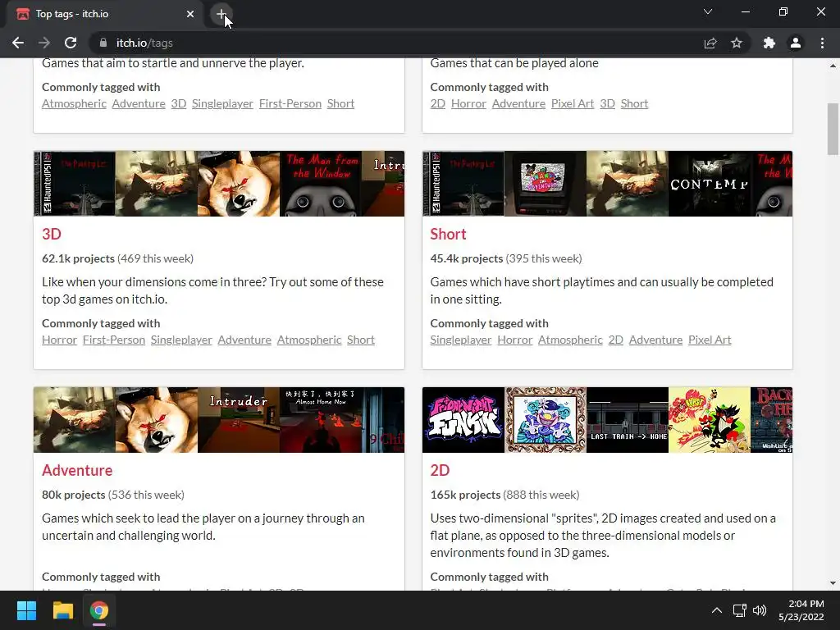Open the Adventure tag heading
The height and width of the screenshot is (630, 840).
pyautogui.click(x=77, y=470)
